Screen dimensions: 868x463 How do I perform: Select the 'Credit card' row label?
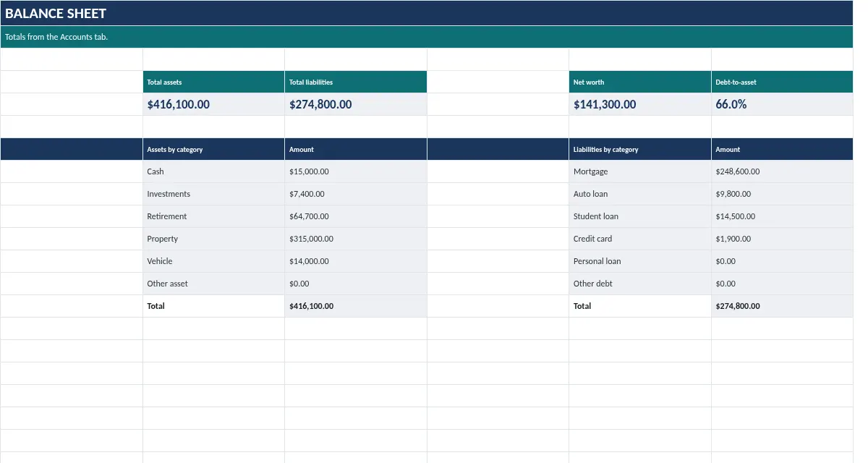point(640,239)
